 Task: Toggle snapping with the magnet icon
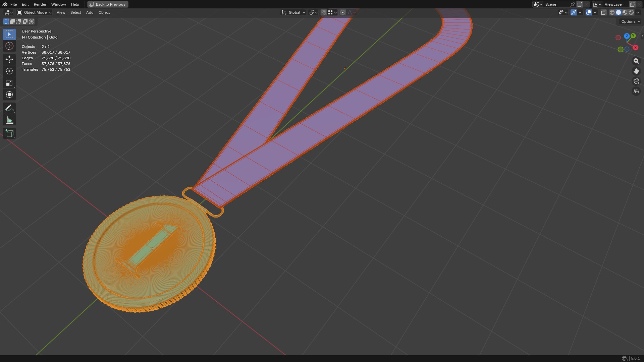pos(324,12)
